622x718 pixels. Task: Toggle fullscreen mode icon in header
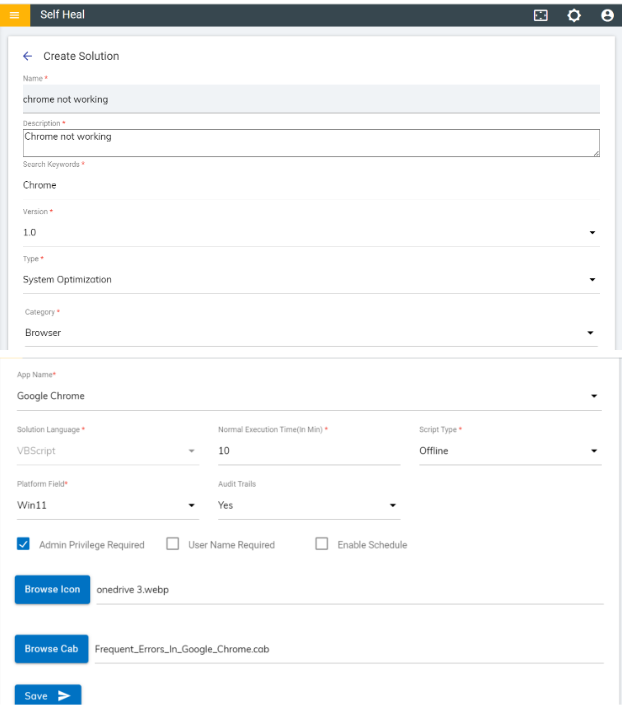(x=541, y=15)
